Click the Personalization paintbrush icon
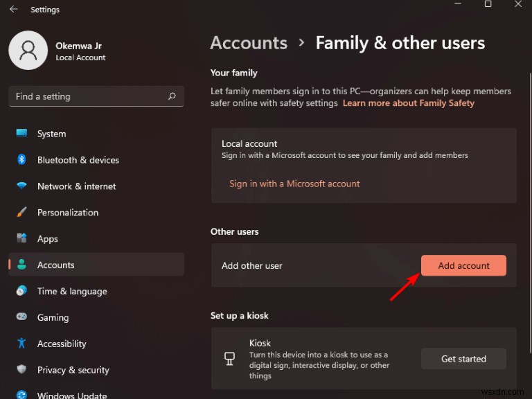The height and width of the screenshot is (399, 532). 21,212
